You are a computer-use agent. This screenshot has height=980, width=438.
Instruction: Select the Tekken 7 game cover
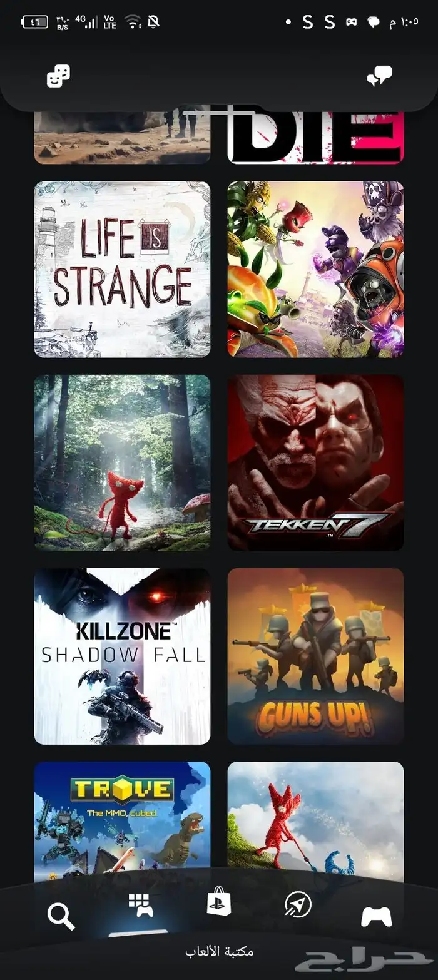coord(316,463)
